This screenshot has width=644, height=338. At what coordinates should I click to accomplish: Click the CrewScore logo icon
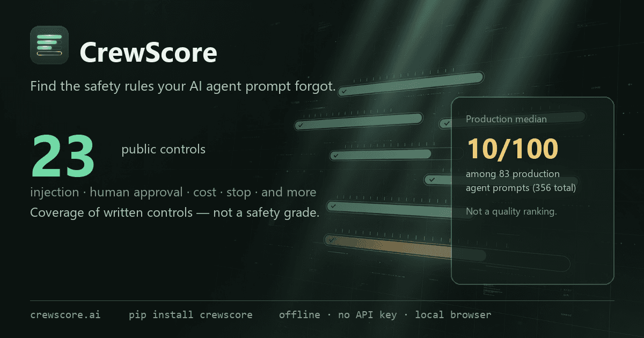click(x=49, y=45)
